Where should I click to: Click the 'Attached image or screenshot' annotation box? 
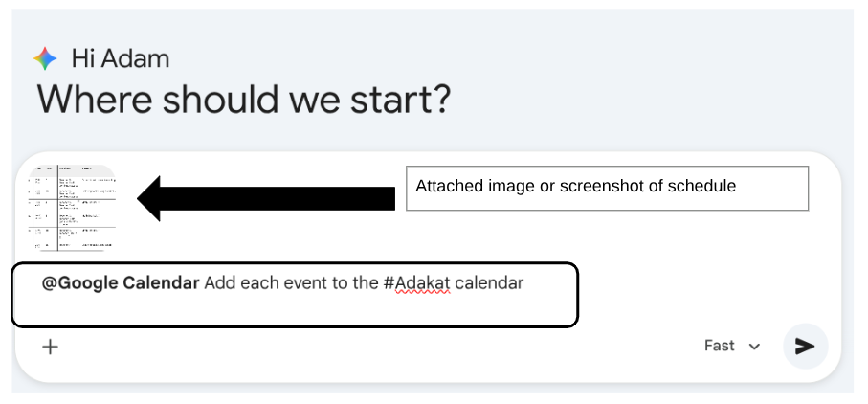coord(608,188)
